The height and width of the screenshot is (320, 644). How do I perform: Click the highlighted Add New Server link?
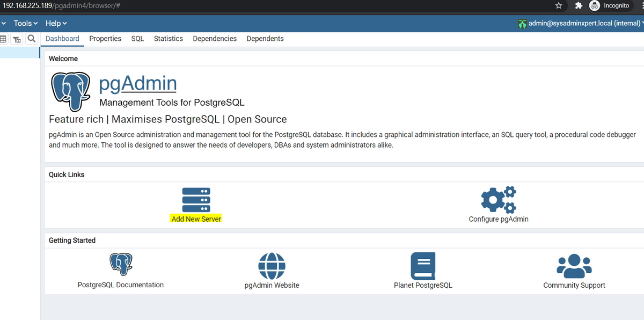(196, 219)
